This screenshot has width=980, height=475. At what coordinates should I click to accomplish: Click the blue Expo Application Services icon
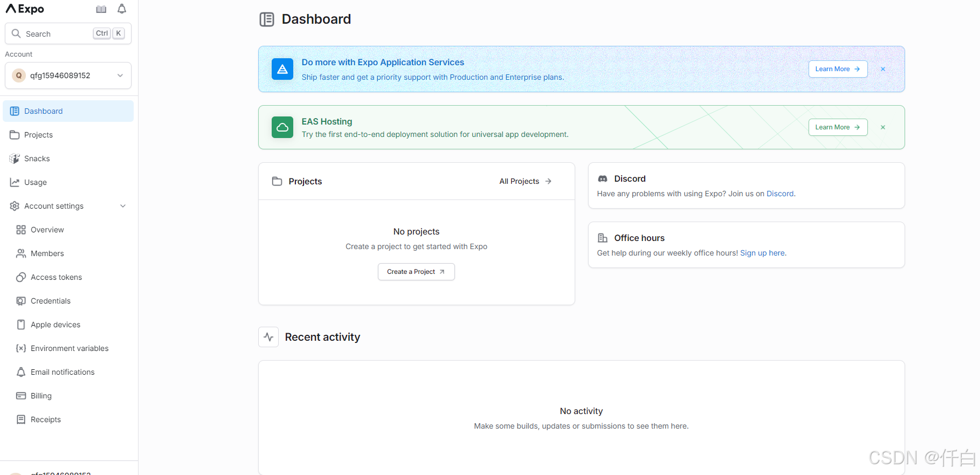[282, 69]
